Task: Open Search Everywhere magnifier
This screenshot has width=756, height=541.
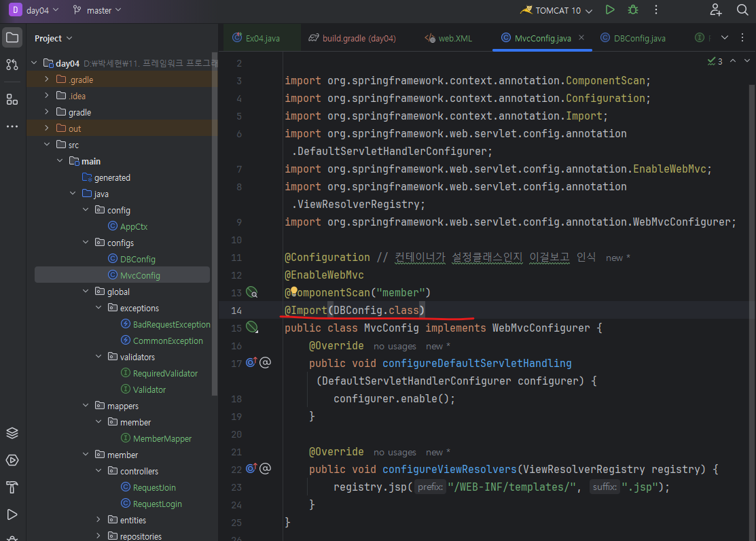Action: [x=742, y=10]
